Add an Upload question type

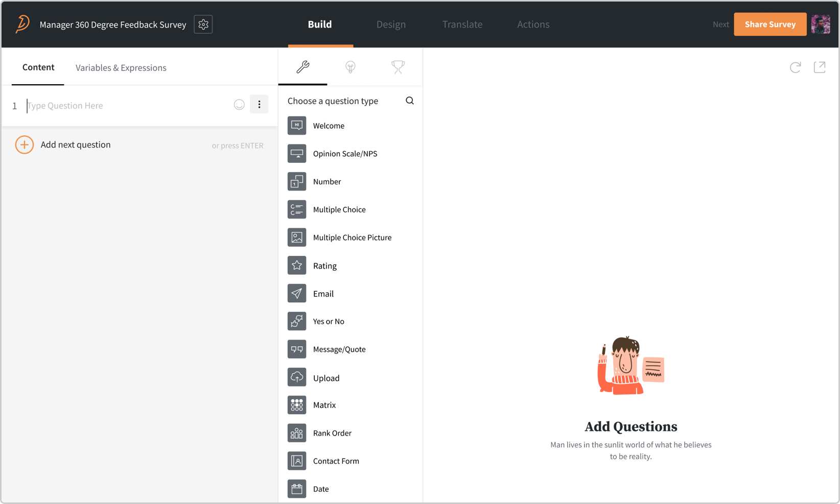pyautogui.click(x=326, y=378)
